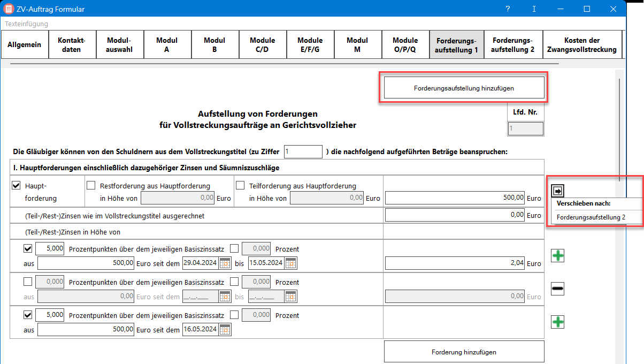The width and height of the screenshot is (644, 364).
Task: Click the green plus icon beside 16.05.2024 row
Action: tap(557, 322)
